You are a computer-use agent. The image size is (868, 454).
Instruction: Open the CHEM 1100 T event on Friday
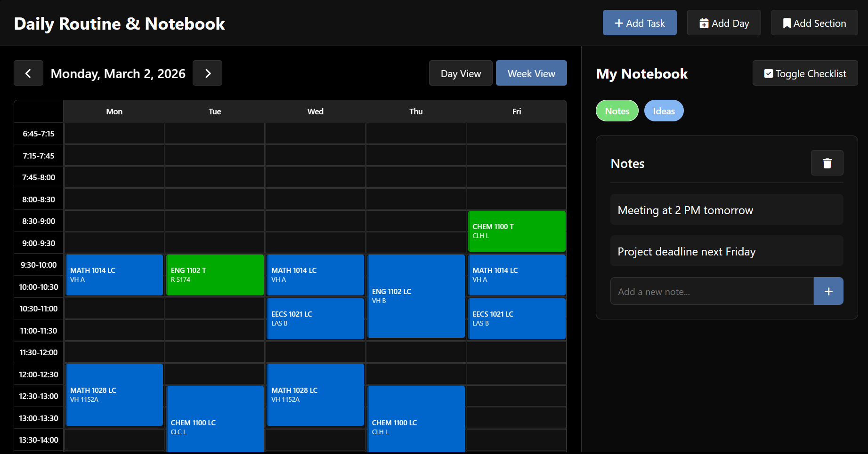pyautogui.click(x=517, y=231)
